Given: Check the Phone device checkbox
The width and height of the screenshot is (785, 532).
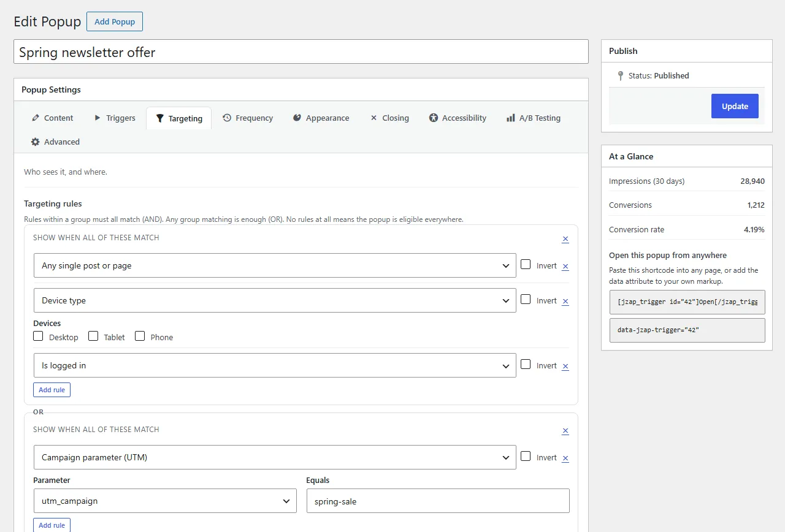Looking at the screenshot, I should pyautogui.click(x=140, y=336).
